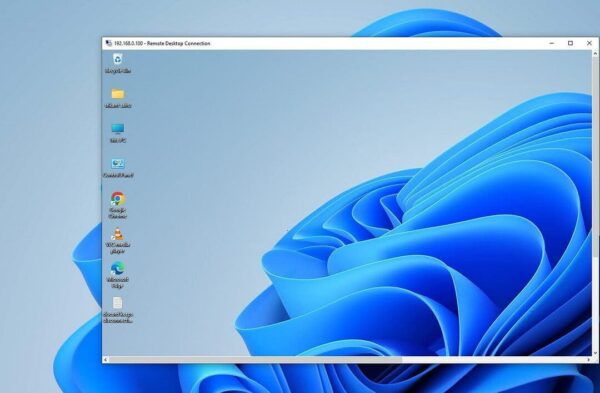
Task: Click the Remote Desktop Connection title bar icon
Action: pyautogui.click(x=109, y=43)
